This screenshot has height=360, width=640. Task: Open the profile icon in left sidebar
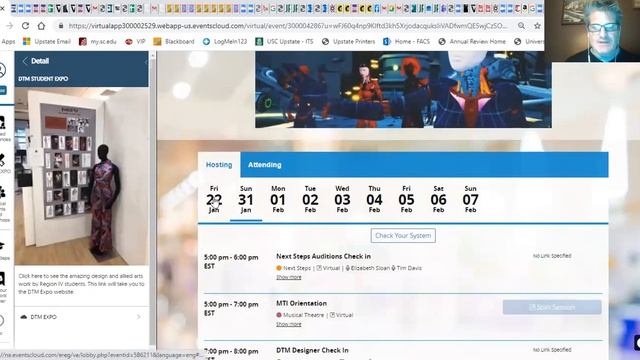pyautogui.click(x=2, y=70)
